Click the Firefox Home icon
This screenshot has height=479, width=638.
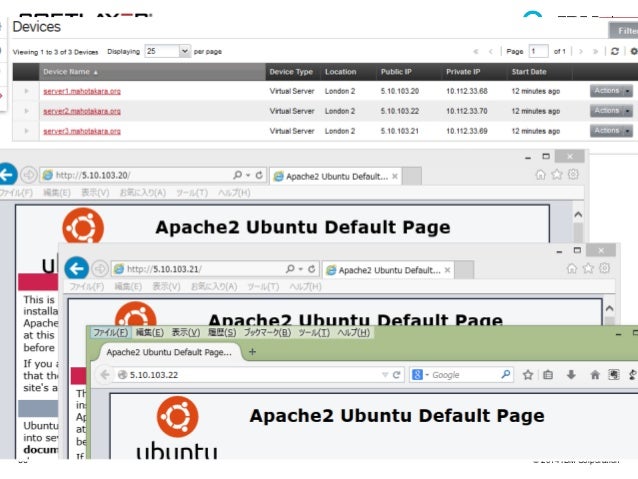coord(594,375)
